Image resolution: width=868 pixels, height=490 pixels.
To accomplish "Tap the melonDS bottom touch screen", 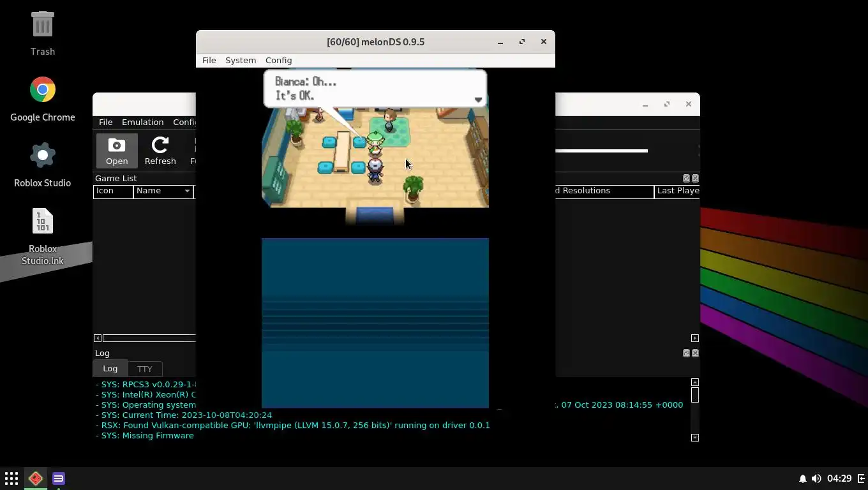I will click(x=375, y=323).
